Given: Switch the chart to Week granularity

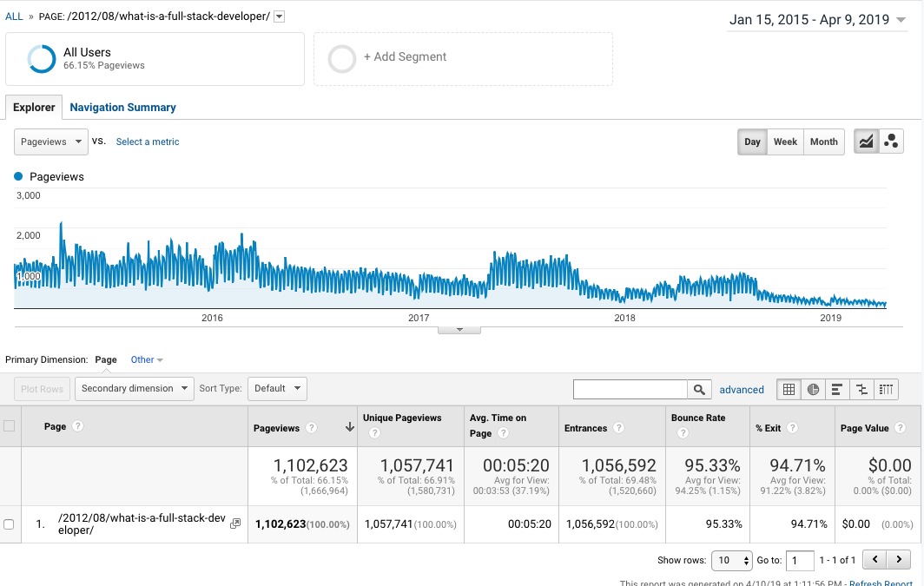Looking at the screenshot, I should pos(785,142).
